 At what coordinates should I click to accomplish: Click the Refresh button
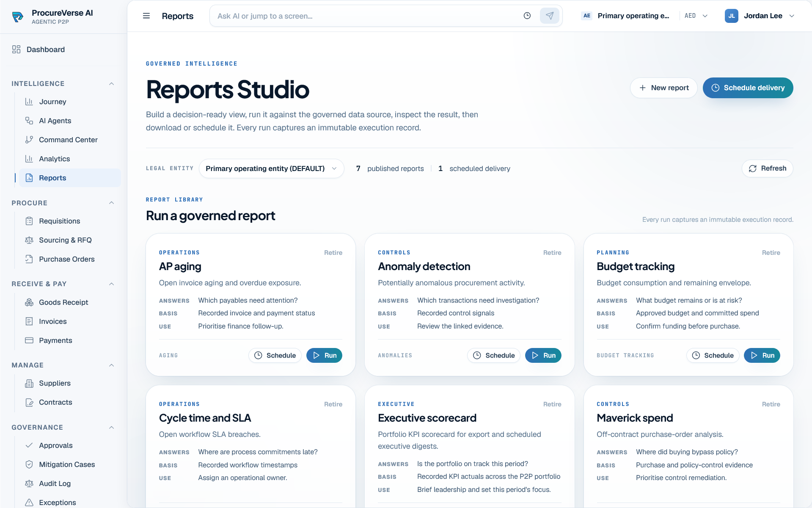tap(767, 168)
